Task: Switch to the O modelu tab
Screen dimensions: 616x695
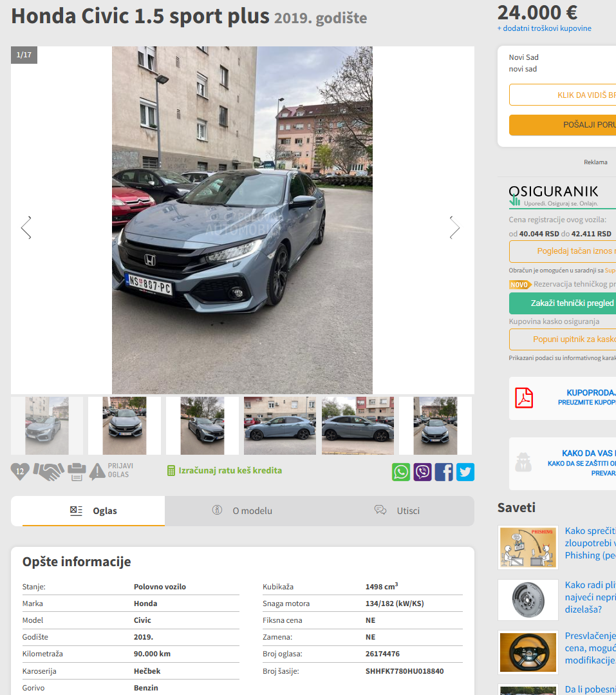Action: 242,511
